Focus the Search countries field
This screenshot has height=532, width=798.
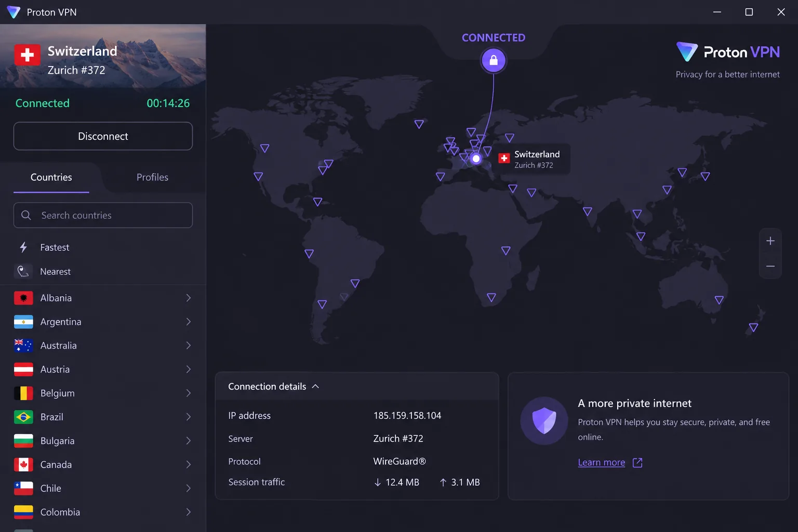[x=103, y=215]
